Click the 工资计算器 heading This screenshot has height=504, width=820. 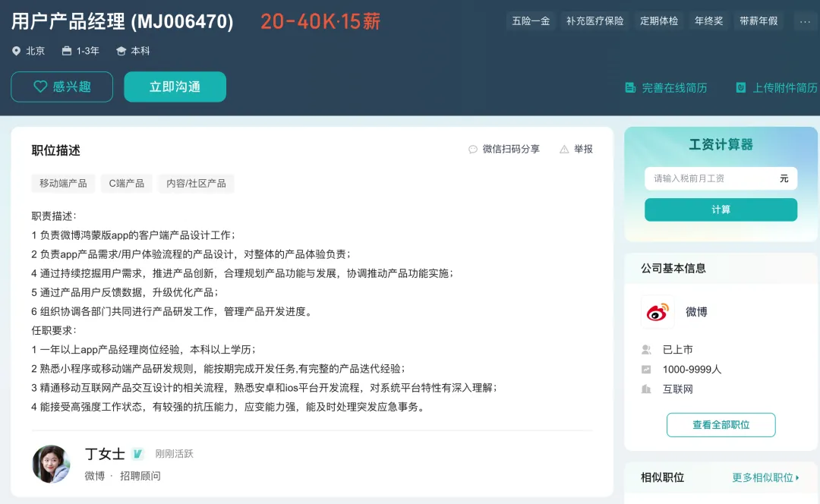(x=721, y=145)
